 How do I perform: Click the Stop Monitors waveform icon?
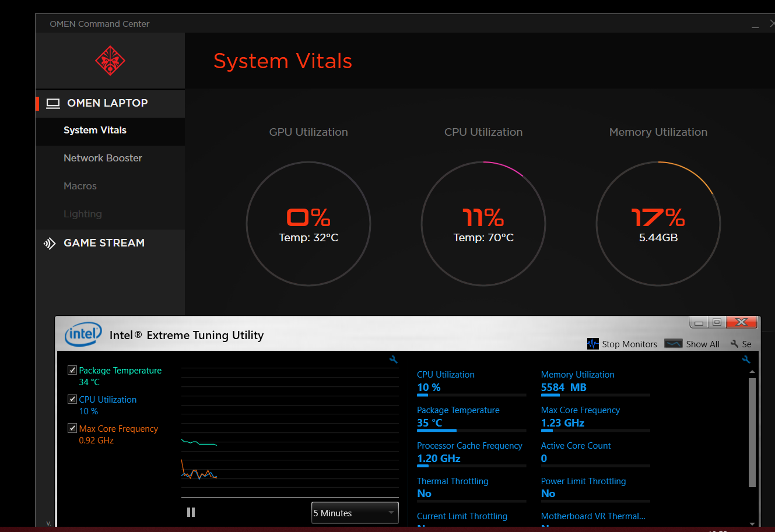click(x=593, y=343)
